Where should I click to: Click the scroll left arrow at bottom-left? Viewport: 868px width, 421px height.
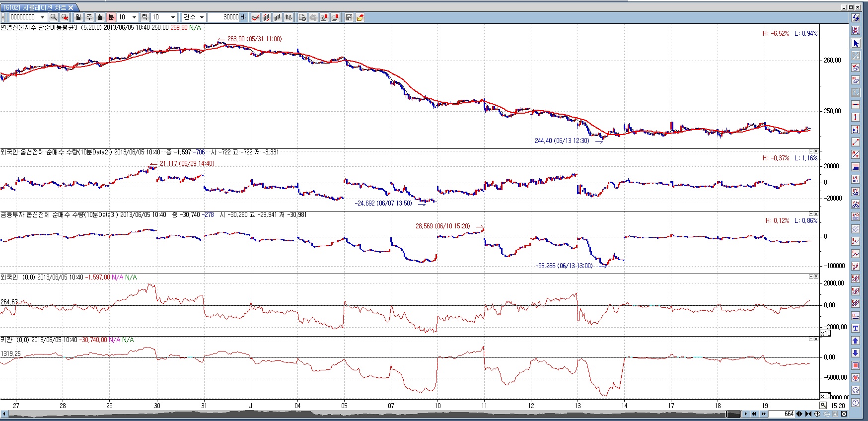point(4,414)
